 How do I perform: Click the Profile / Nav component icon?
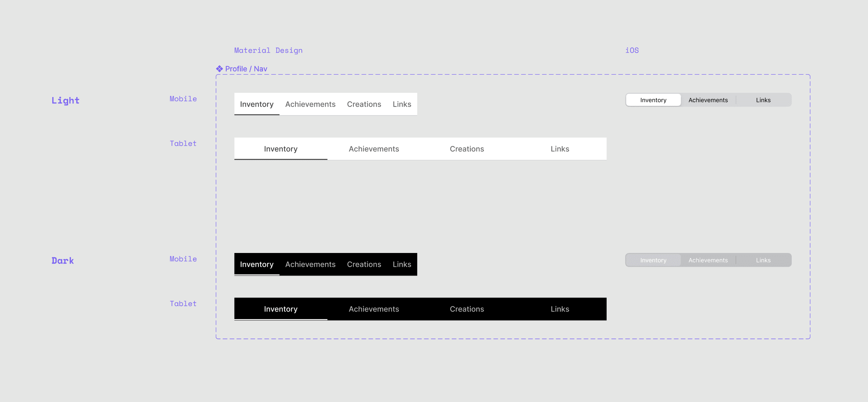point(219,69)
